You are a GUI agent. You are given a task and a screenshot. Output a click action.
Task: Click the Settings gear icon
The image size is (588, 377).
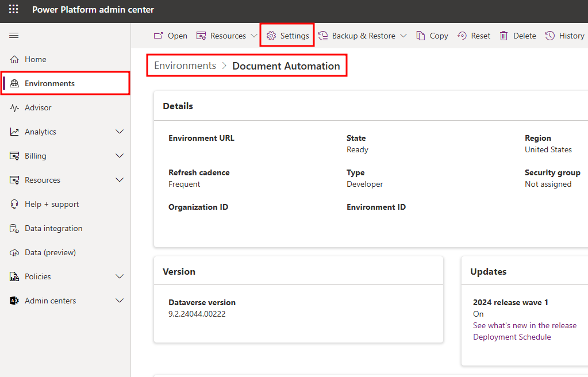(271, 36)
